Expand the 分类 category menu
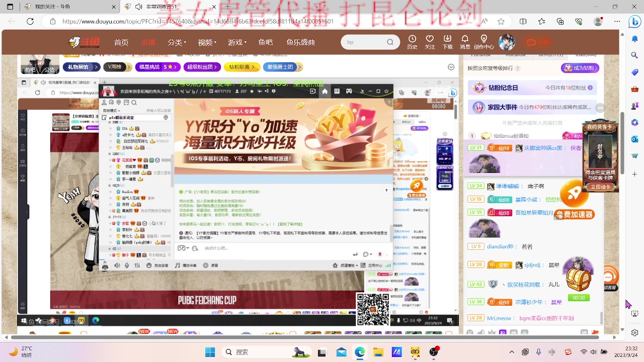The width and height of the screenshot is (644, 362). coord(178,42)
